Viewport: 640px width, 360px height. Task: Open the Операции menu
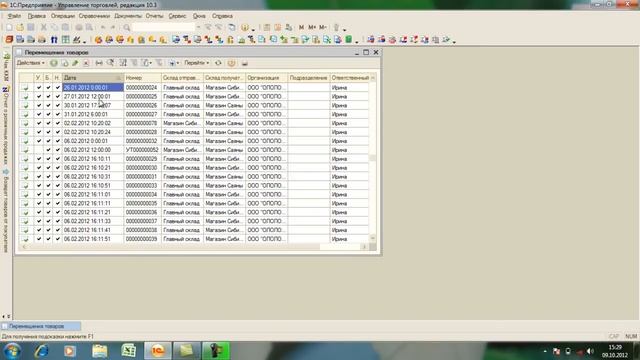pos(62,16)
